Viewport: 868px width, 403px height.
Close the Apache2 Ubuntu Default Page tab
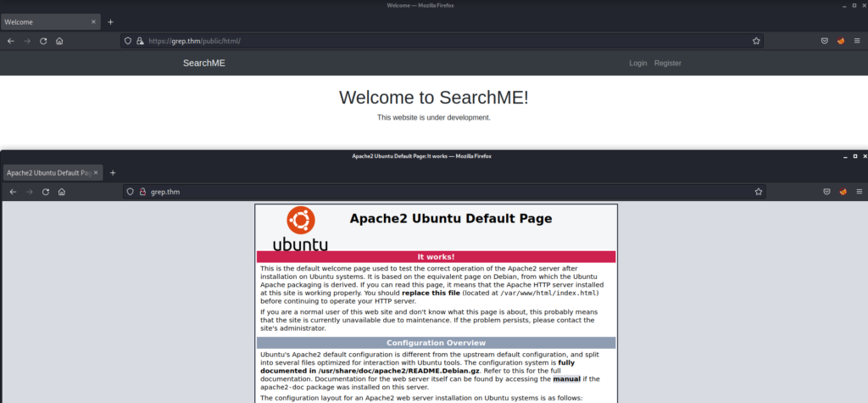pyautogui.click(x=96, y=173)
